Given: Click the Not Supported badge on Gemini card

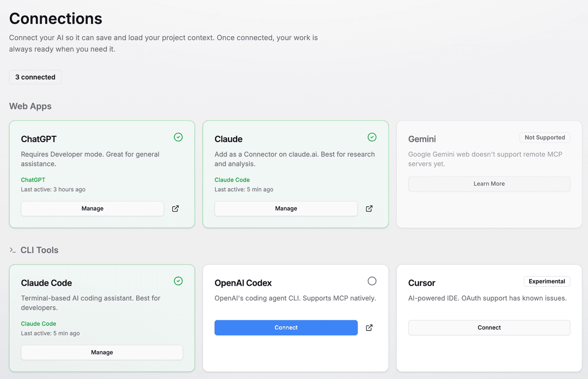Looking at the screenshot, I should click(544, 137).
